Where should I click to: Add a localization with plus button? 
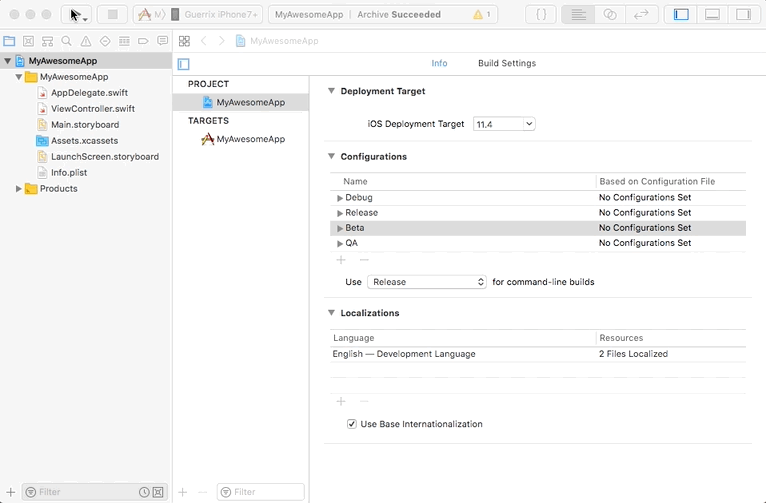click(341, 401)
